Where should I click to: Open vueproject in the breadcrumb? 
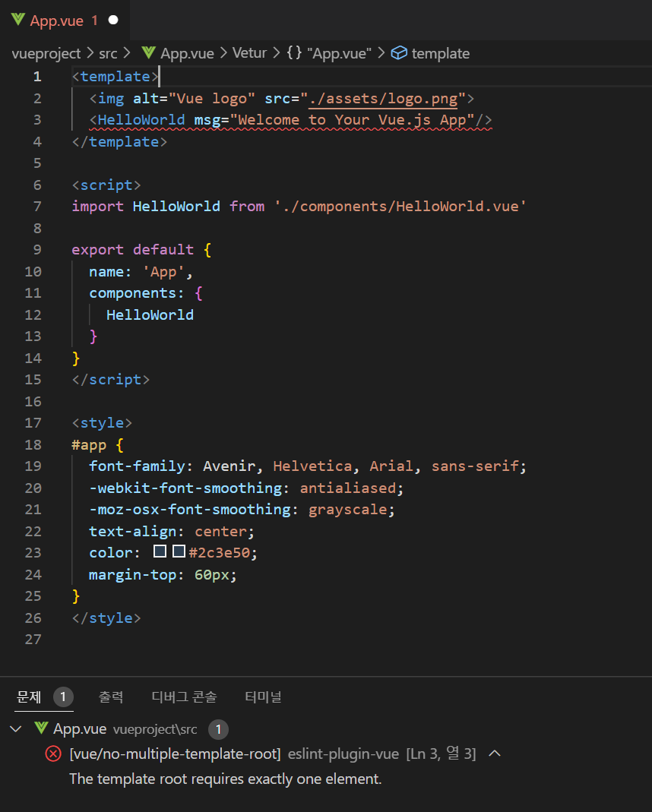tap(46, 53)
